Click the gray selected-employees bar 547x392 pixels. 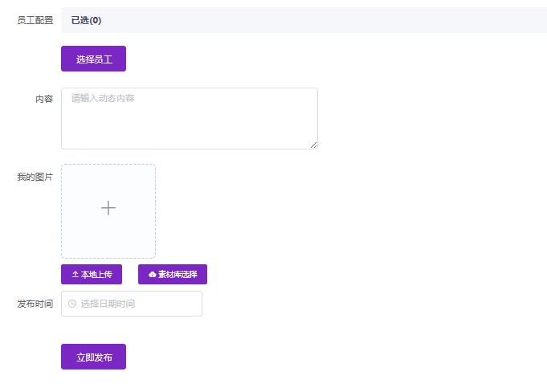pyautogui.click(x=321, y=20)
